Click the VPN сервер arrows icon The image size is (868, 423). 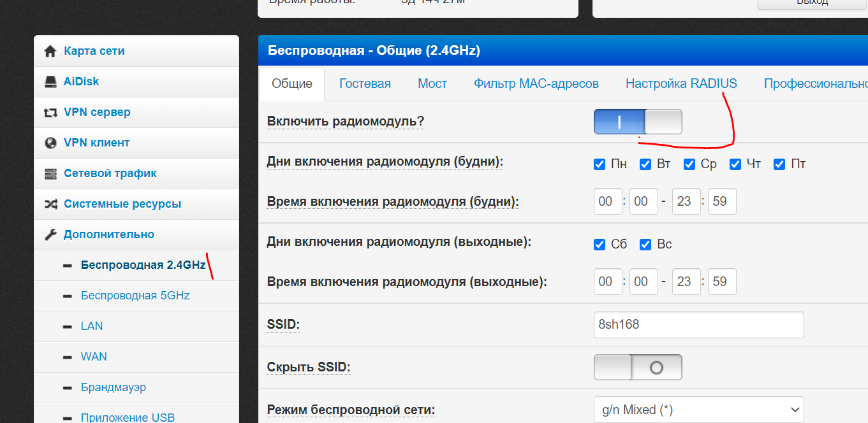[x=50, y=113]
